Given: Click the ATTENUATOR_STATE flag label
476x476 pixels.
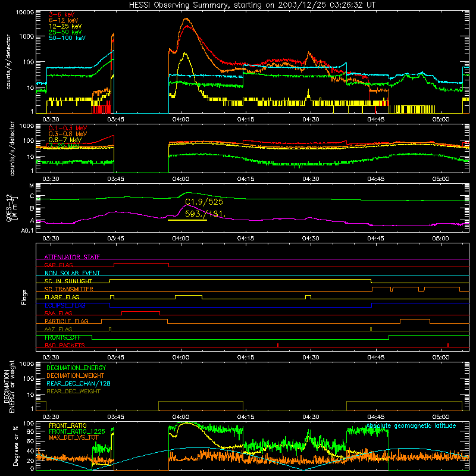Looking at the screenshot, I should tap(72, 257).
